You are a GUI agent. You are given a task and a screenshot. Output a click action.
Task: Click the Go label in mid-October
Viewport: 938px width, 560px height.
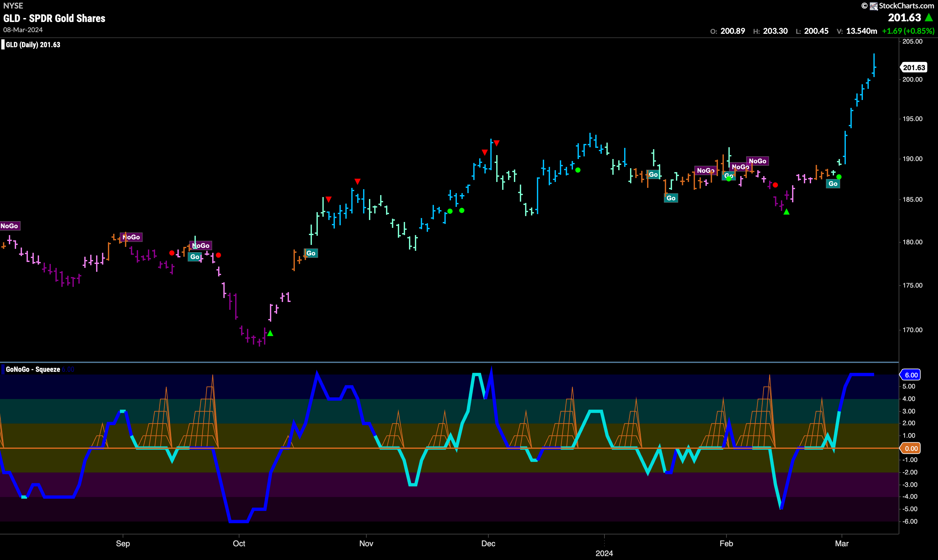coord(311,253)
